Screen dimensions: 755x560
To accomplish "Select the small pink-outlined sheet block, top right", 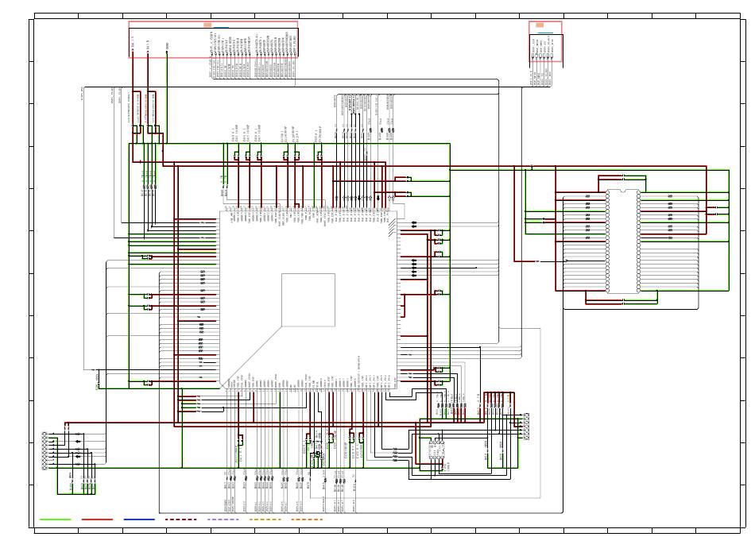I will pos(545,41).
